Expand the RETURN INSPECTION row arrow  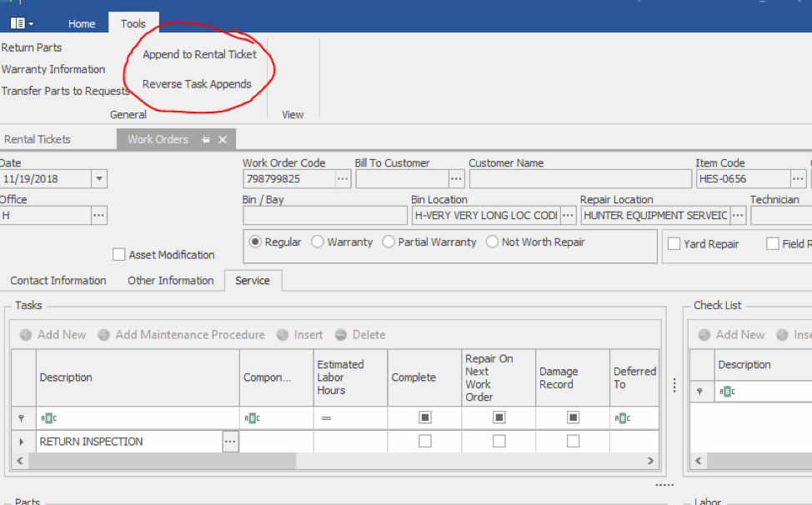[21, 442]
